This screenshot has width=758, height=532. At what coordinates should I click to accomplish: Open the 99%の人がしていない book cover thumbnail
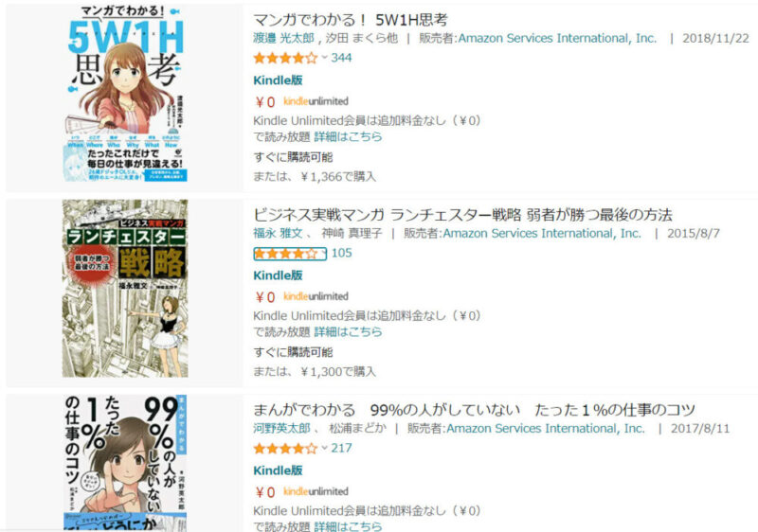[x=125, y=464]
